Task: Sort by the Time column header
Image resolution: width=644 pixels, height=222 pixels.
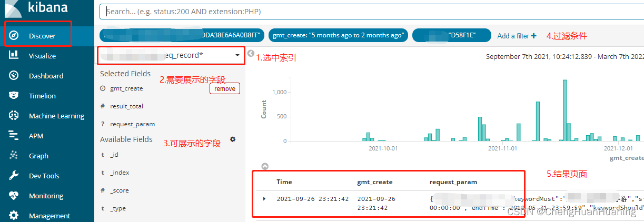Action: coord(284,182)
